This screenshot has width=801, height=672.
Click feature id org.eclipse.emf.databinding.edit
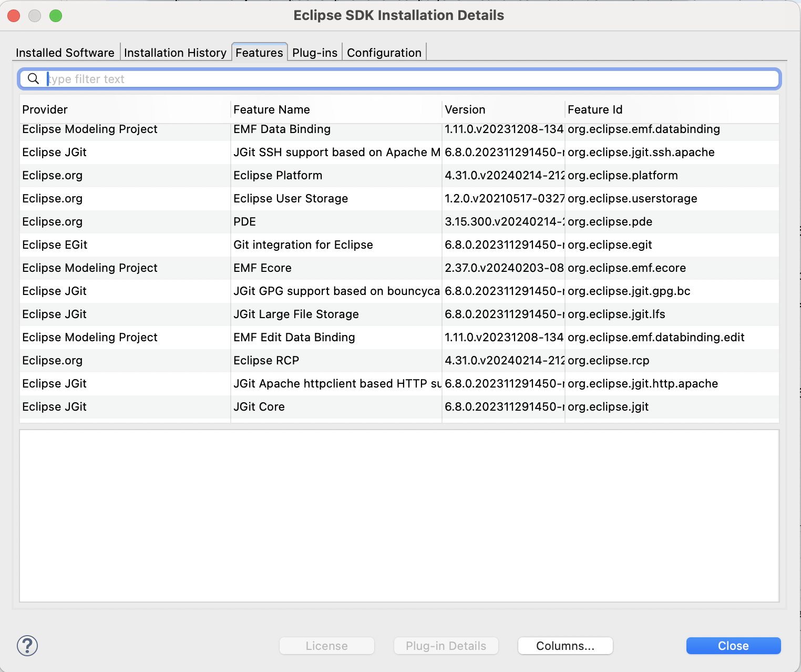click(656, 338)
